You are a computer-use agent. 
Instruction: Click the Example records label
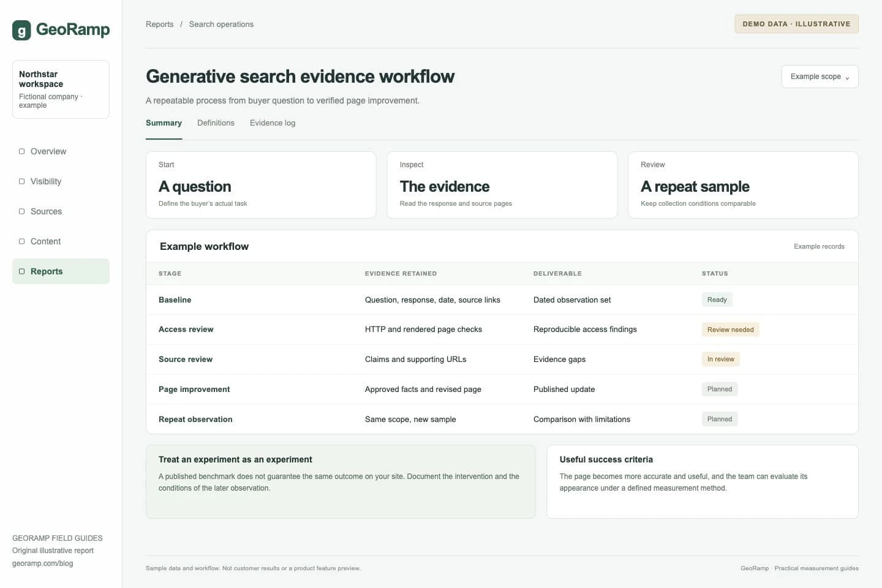819,246
